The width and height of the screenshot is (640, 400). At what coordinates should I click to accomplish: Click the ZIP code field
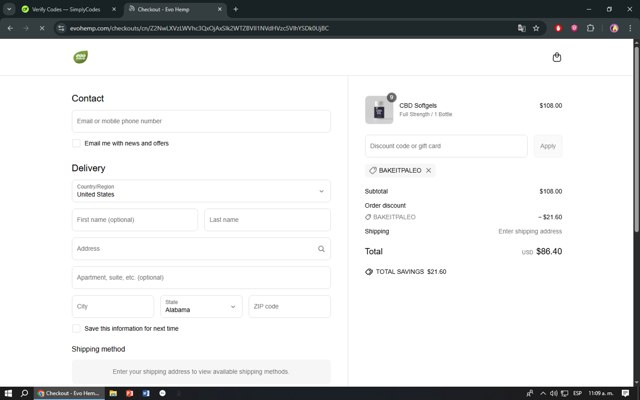click(289, 307)
